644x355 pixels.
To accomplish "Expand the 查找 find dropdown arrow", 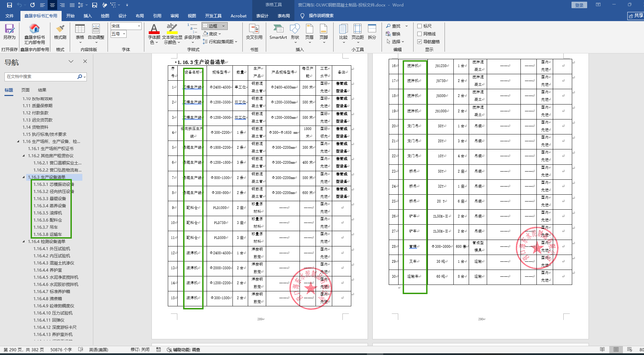I will coord(406,26).
